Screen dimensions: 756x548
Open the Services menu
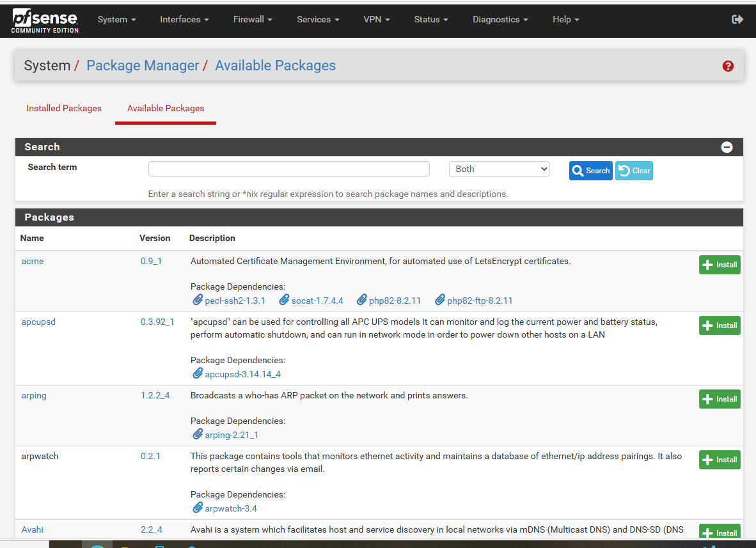point(319,19)
